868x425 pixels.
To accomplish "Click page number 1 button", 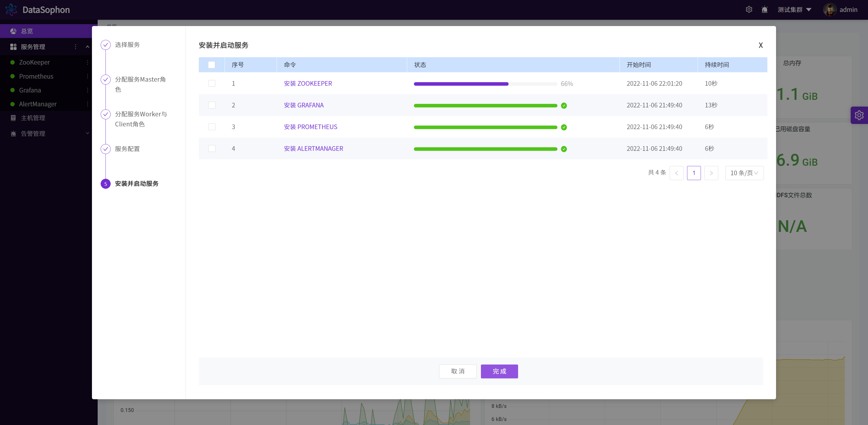I will click(694, 173).
